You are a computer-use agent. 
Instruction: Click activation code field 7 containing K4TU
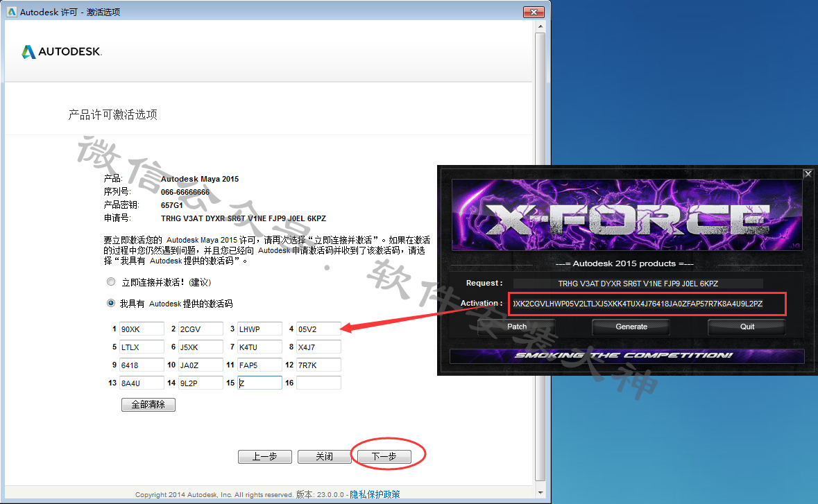pos(259,347)
